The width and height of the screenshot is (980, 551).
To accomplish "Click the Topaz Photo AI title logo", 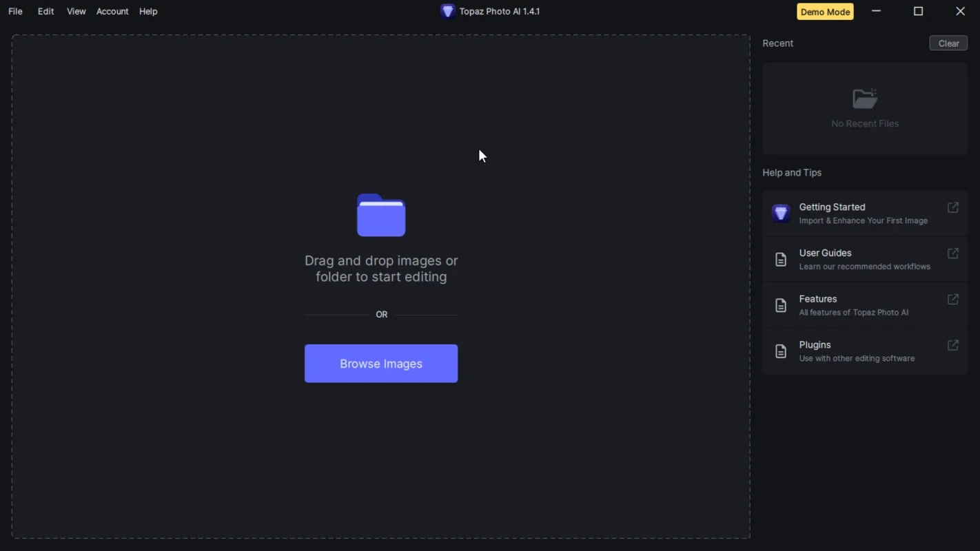I will (x=447, y=11).
